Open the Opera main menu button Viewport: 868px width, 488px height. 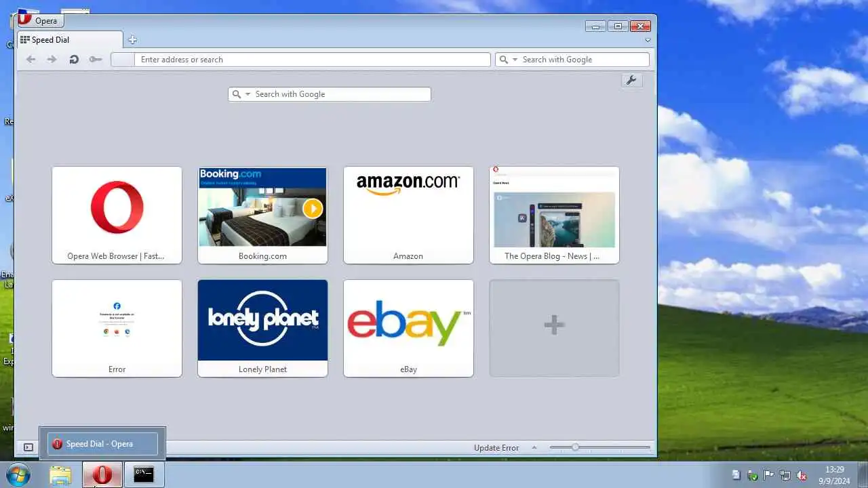pos(40,20)
